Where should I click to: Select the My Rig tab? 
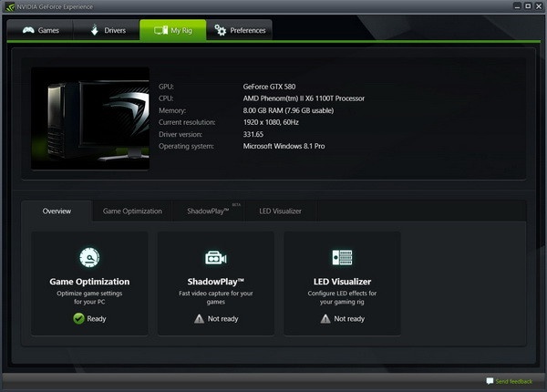click(x=173, y=30)
